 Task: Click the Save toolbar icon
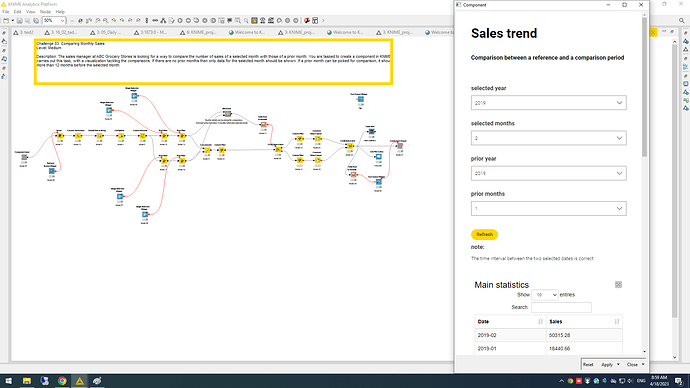pyautogui.click(x=20, y=21)
